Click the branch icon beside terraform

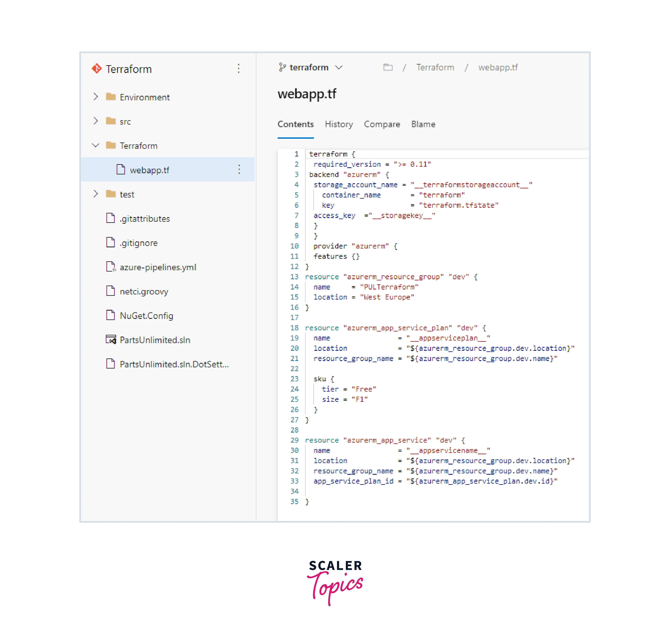tap(282, 67)
